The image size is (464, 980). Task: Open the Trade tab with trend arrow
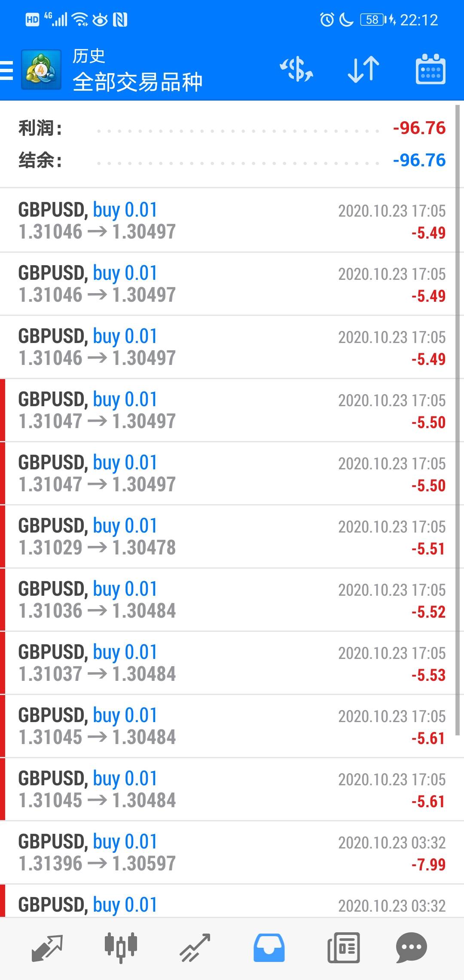(195, 948)
